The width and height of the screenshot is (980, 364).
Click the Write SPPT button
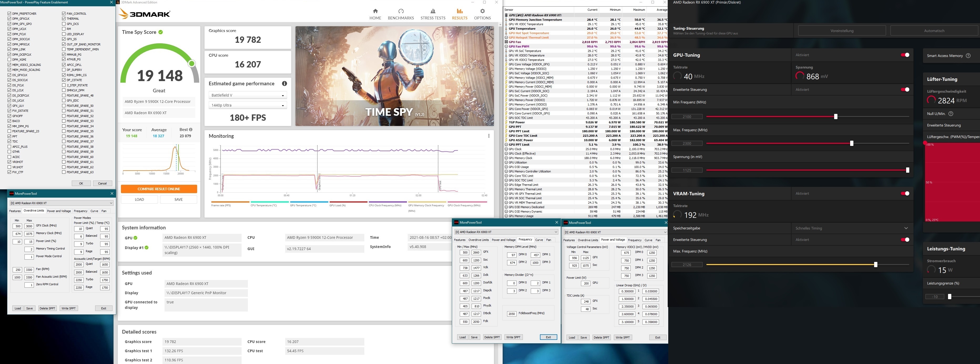click(x=68, y=308)
